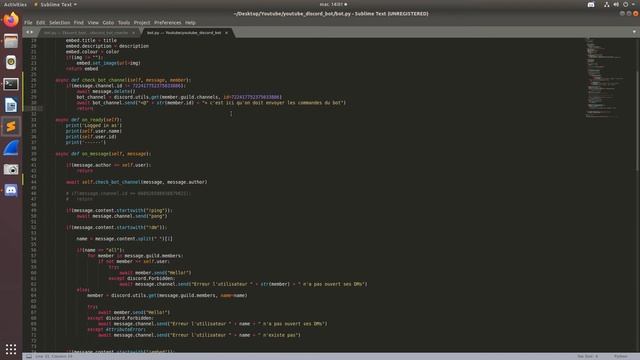This screenshot has height=360, width=640.
Task: Open the clock and calendar in the top bar
Action: pyautogui.click(x=333, y=4)
